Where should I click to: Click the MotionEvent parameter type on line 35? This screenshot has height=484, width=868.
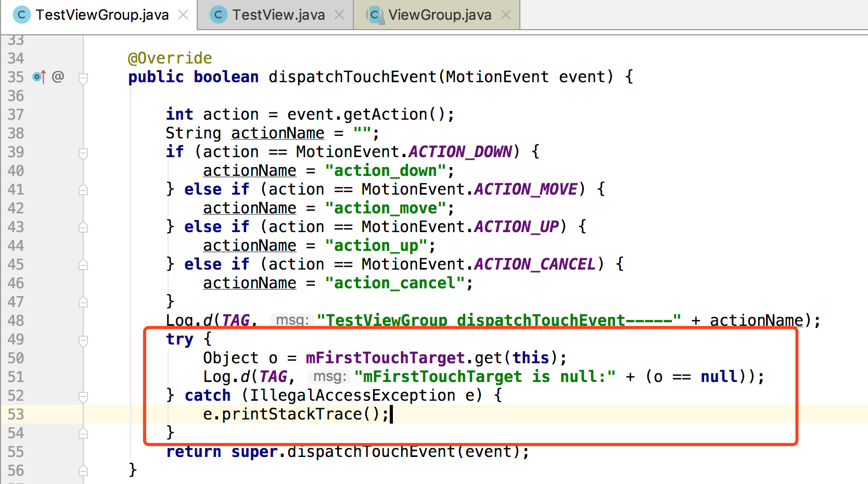point(497,77)
